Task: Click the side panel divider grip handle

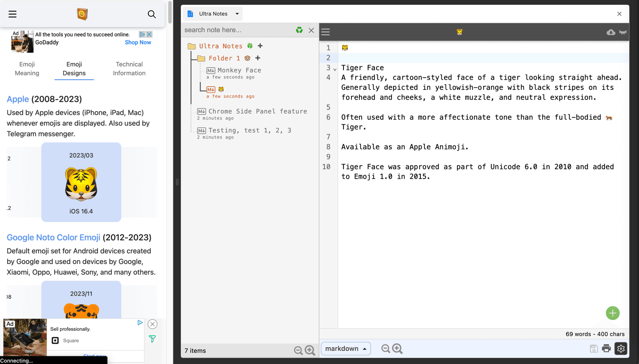Action: 177,182
